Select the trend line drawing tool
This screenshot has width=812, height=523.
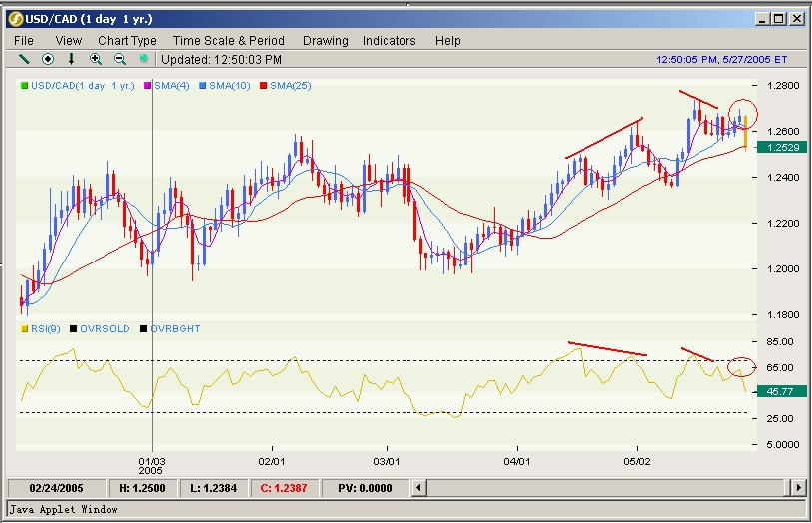24,59
